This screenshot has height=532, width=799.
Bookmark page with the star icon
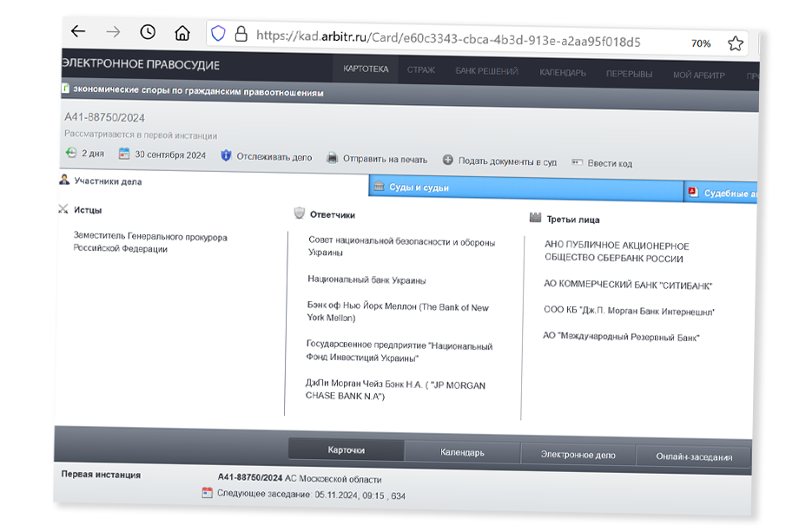pyautogui.click(x=736, y=43)
